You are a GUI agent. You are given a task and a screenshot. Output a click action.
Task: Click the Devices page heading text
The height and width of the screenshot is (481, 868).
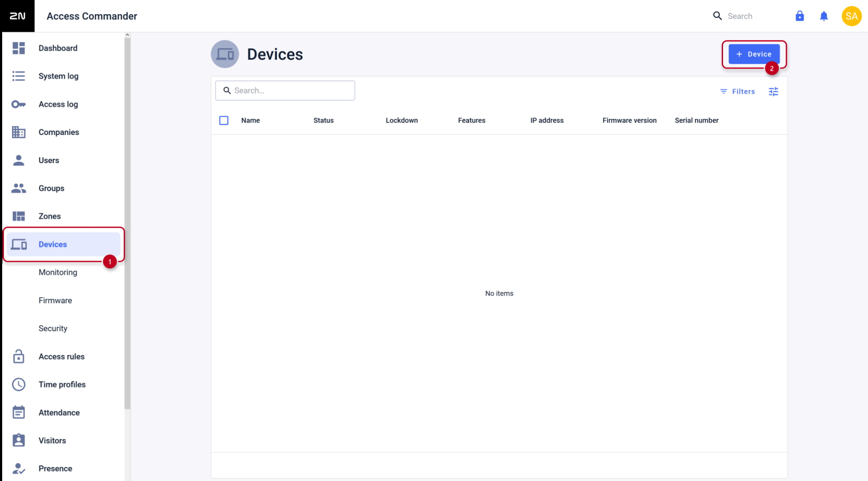pyautogui.click(x=275, y=54)
